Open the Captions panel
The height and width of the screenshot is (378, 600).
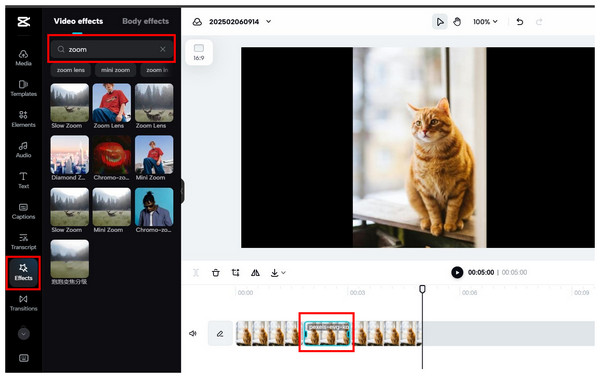pos(23,211)
